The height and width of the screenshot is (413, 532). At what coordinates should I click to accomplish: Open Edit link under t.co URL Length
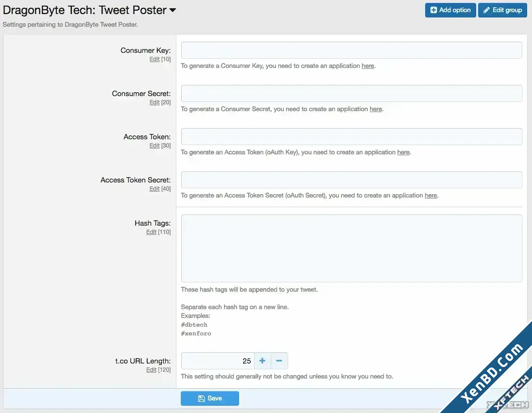(151, 370)
